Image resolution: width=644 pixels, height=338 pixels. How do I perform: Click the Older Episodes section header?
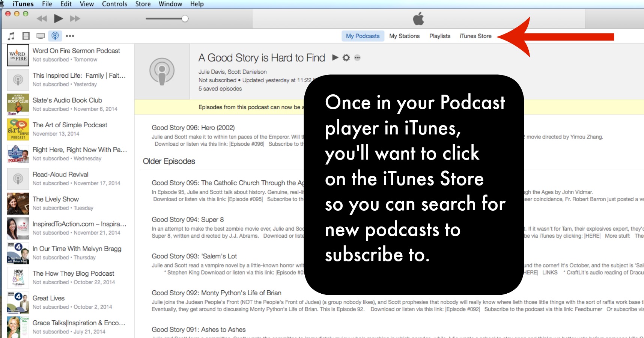(169, 161)
